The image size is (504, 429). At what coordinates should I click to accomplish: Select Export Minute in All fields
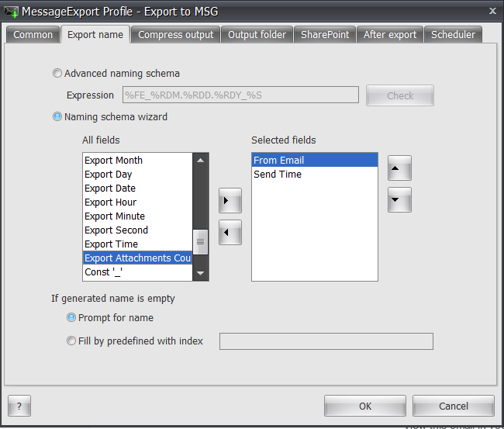tap(137, 216)
